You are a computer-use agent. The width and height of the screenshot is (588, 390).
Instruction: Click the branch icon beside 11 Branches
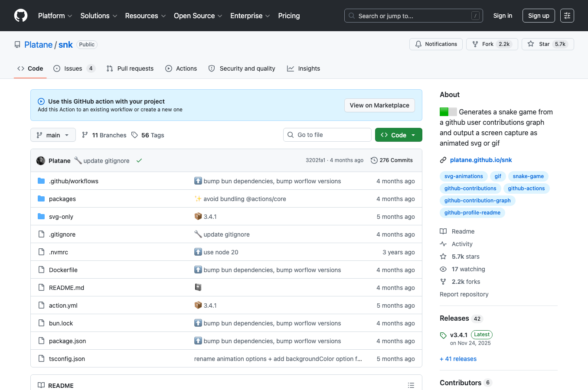tap(85, 135)
